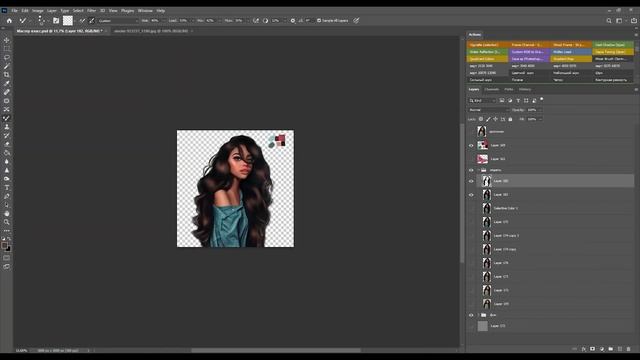Add a layer style with fx icon
Viewport: 640px width, 360px height.
click(x=584, y=349)
